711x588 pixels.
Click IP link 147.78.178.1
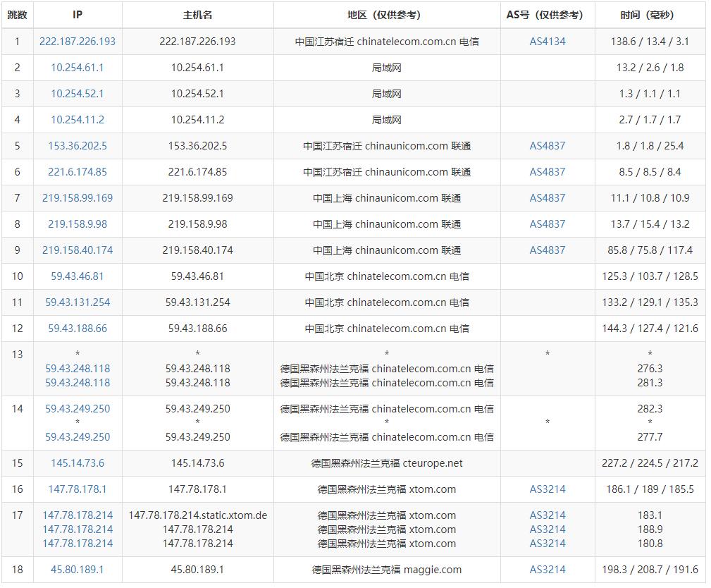(78, 489)
